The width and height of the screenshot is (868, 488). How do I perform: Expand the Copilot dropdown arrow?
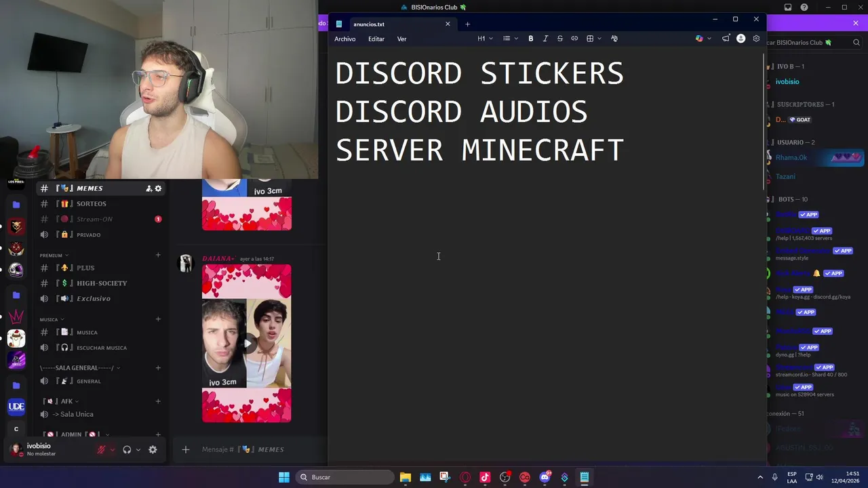tap(709, 39)
